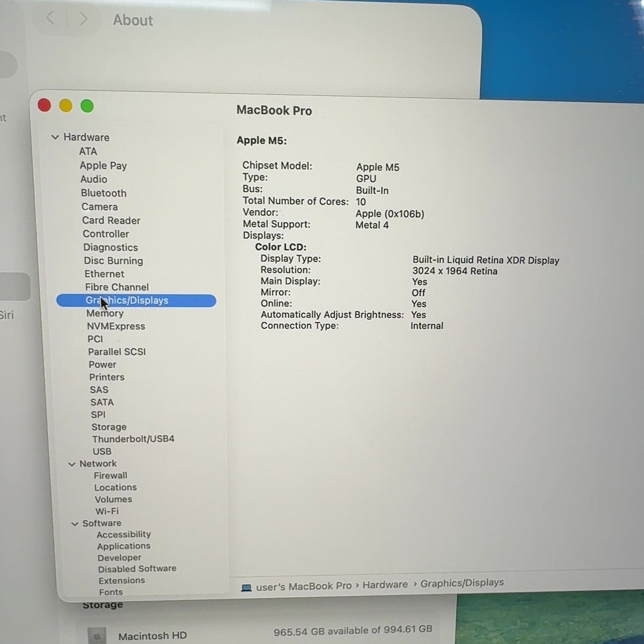Click the Apple M5 heading text
The height and width of the screenshot is (644, 644).
pyautogui.click(x=262, y=141)
